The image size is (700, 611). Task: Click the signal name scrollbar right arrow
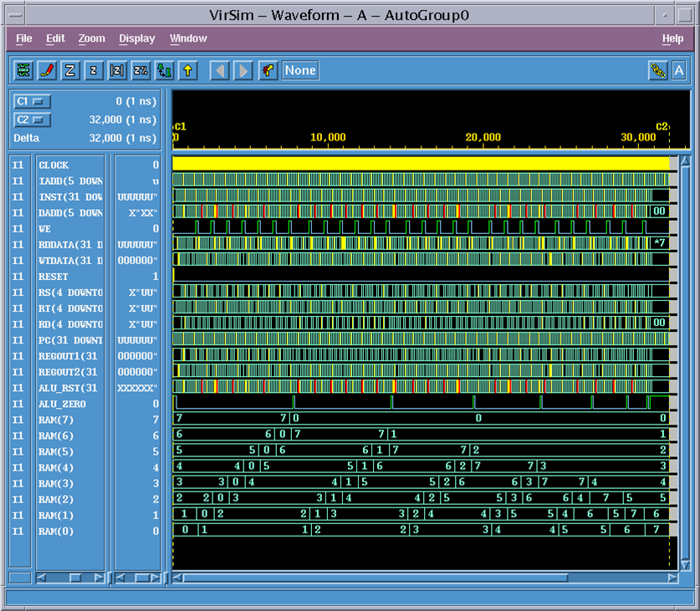point(100,578)
